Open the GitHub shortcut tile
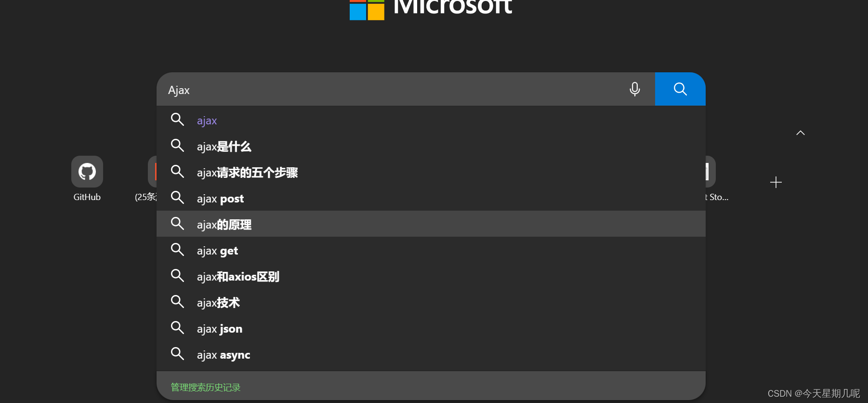 (87, 172)
